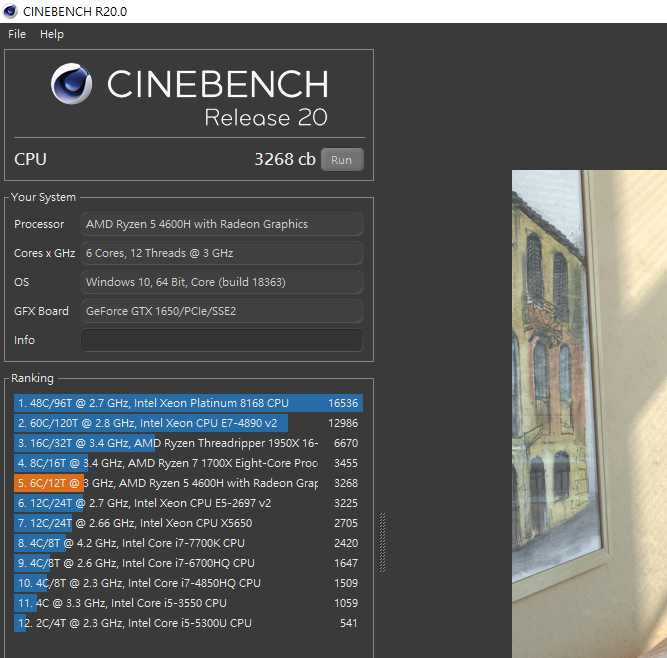Open the Help menu

click(52, 34)
